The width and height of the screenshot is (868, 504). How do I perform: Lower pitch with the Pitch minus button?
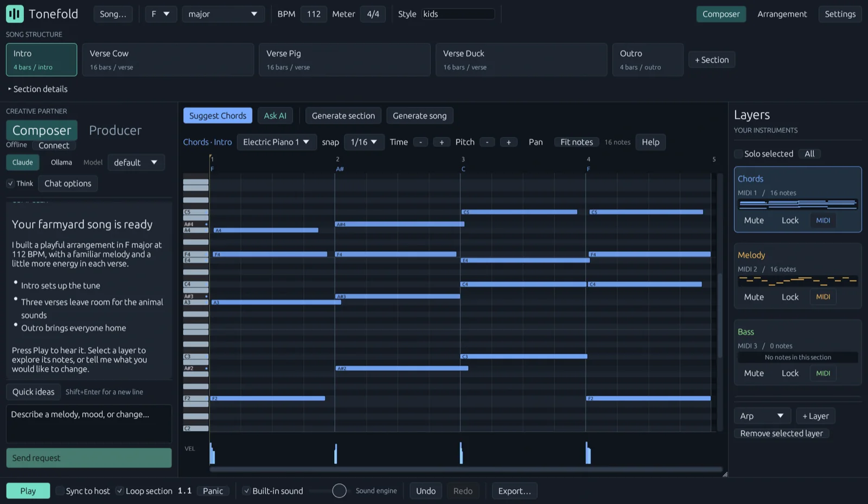coord(487,142)
